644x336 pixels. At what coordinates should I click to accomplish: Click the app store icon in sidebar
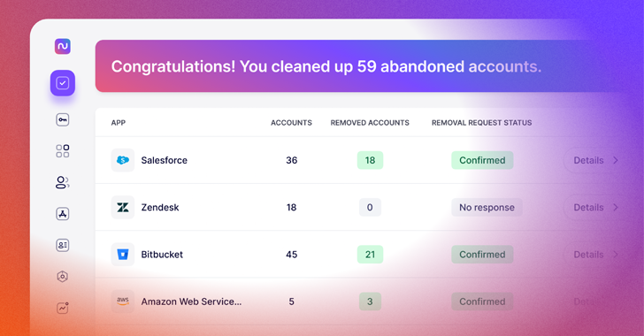click(x=63, y=214)
